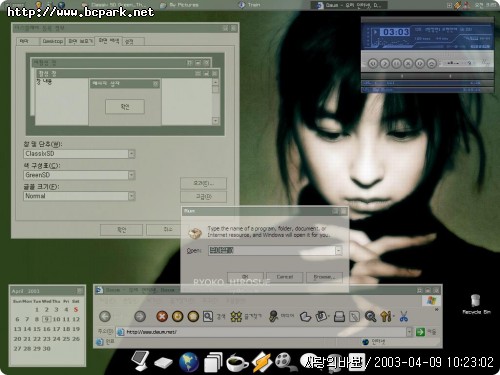Viewport: 500px width, 375px height.
Task: Expand the browser address bar dropdown arrow
Action: point(409,332)
